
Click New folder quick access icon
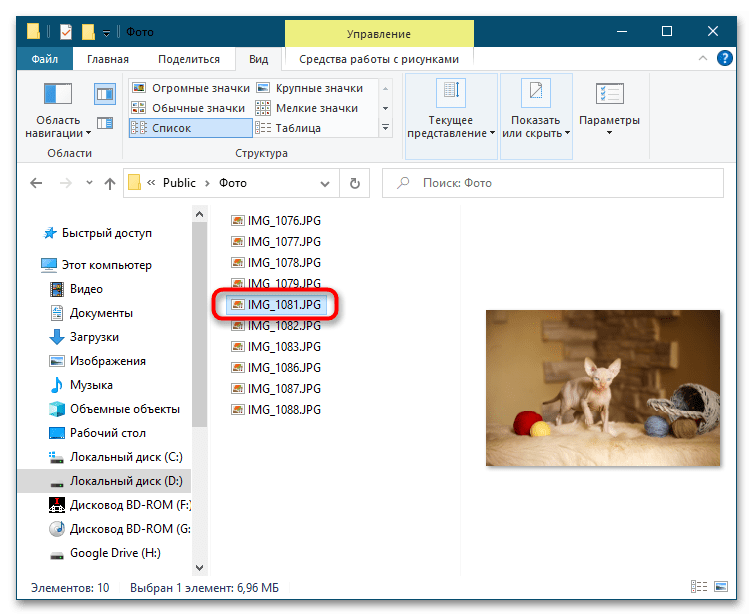tap(88, 32)
